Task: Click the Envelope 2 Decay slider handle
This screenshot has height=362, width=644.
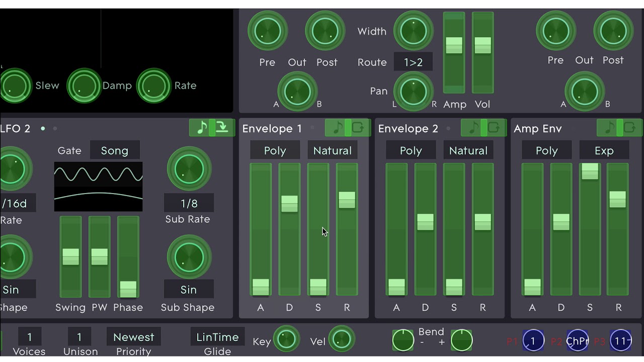Action: tap(425, 222)
